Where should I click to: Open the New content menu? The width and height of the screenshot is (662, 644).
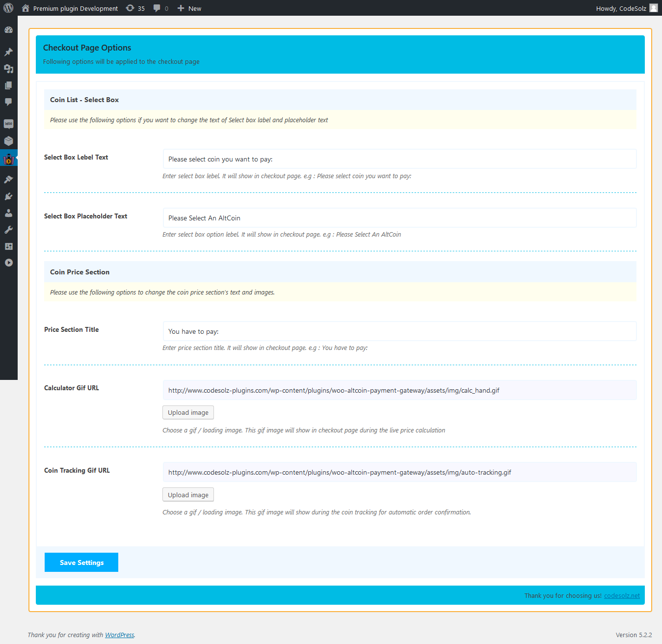tap(189, 8)
